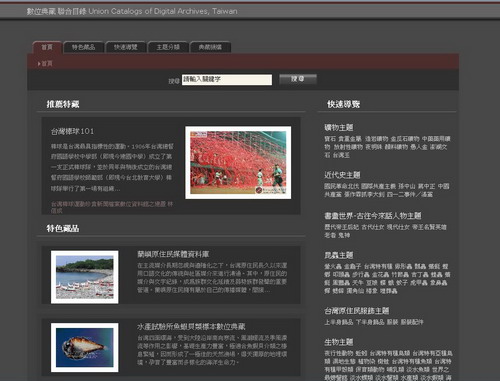Open the 昆蟲主題 category heading
The image size is (500, 381).
[x=339, y=255]
